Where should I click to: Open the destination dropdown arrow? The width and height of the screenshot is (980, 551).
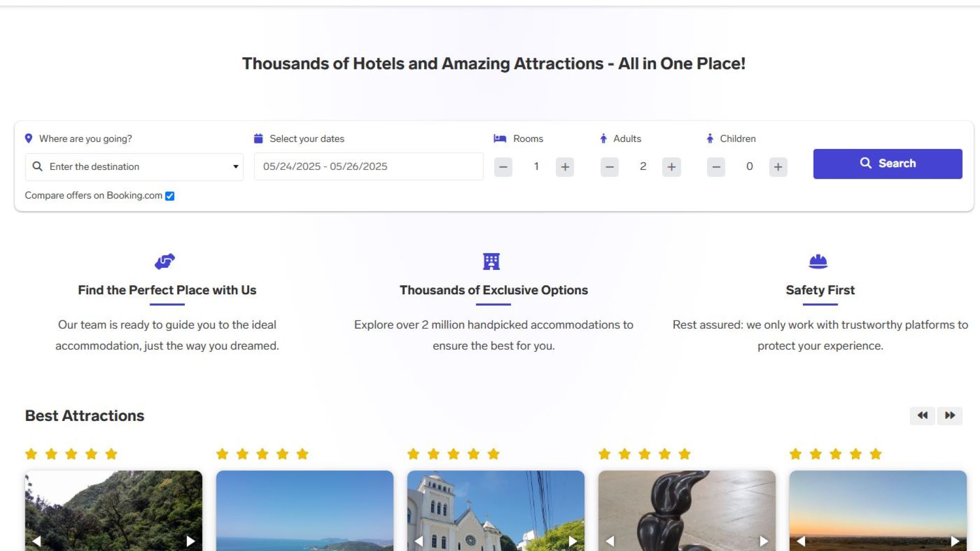[236, 167]
